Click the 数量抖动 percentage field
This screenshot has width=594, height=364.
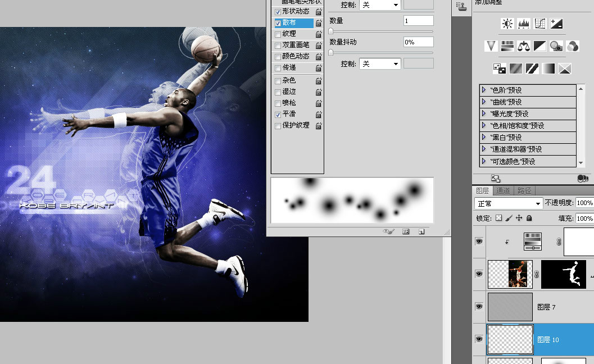click(418, 42)
